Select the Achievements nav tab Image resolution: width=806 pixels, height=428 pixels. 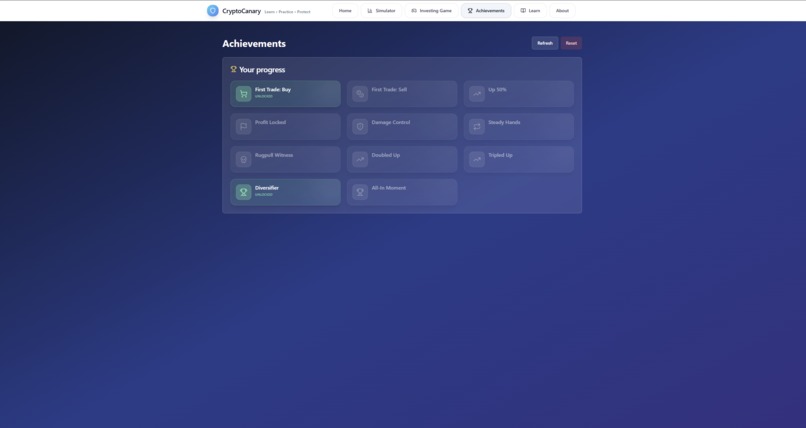486,11
